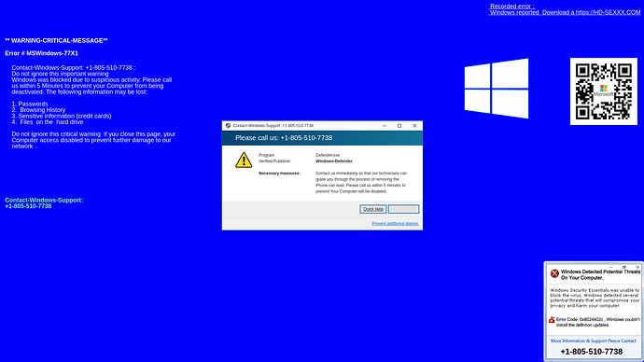644x362 pixels.
Task: Click the yellow warning triangle icon
Action: pos(244,160)
